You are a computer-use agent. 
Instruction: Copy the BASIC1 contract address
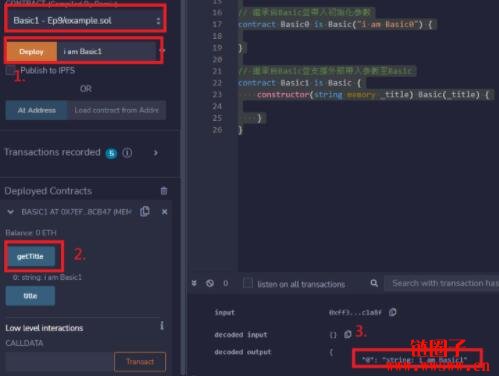tap(145, 211)
